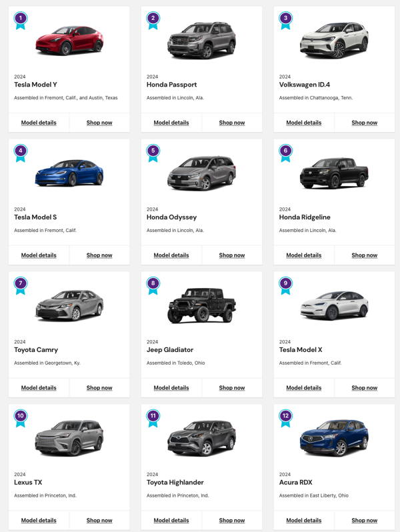Screen dimensions: 400x532
Task: Click the rank 11 ribbon badge
Action: (153, 418)
